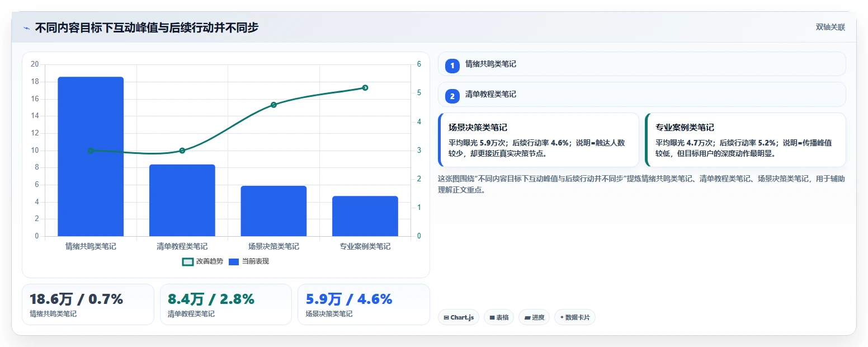Toggle the 当前表现 legend item
Screen dimensions: 868x347
click(x=249, y=261)
